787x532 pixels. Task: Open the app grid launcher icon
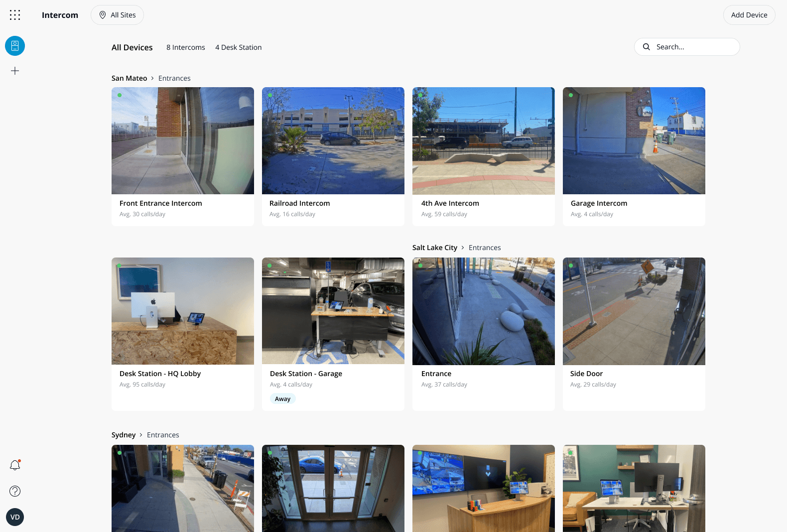tap(15, 15)
